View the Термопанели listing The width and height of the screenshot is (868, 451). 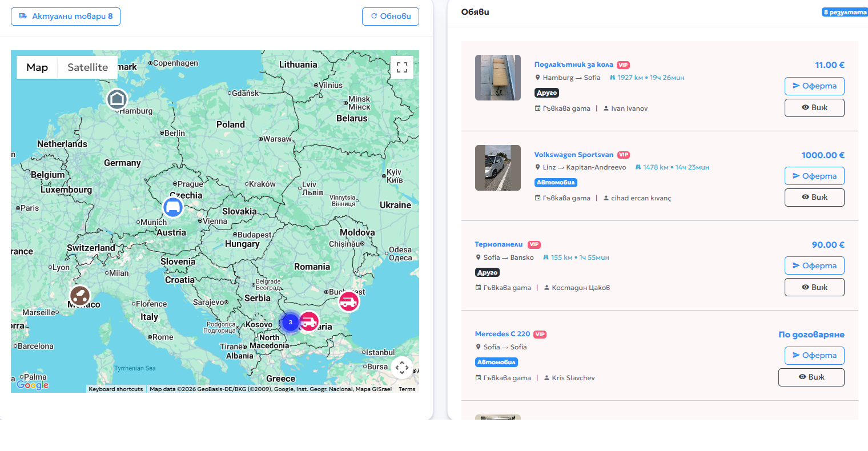pyautogui.click(x=814, y=287)
